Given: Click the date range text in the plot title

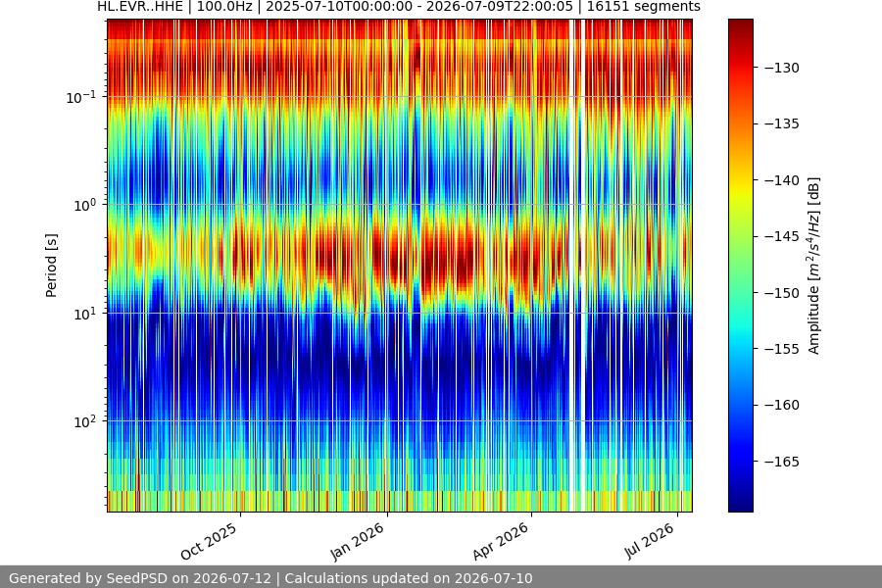Looking at the screenshot, I should click(419, 7).
